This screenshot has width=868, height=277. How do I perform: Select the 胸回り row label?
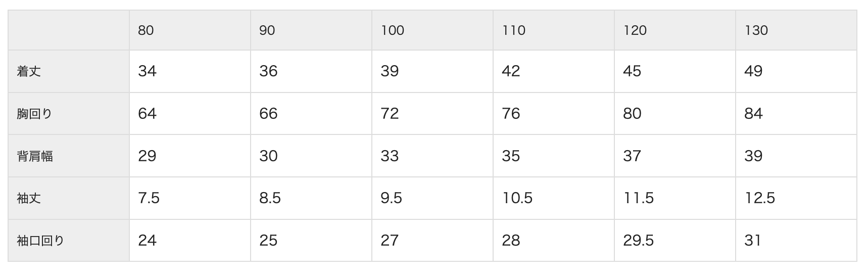point(34,114)
